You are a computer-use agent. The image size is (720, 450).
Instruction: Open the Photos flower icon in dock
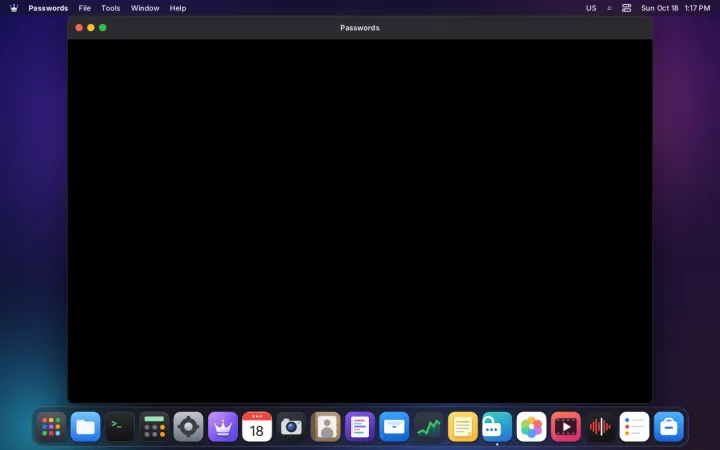click(x=531, y=427)
